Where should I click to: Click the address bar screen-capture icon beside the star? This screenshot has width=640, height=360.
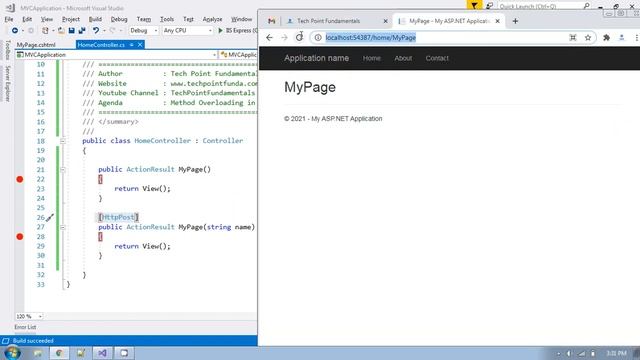[x=573, y=38]
